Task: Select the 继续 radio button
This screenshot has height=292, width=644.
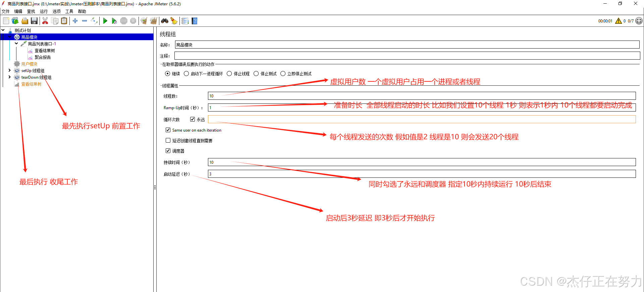Action: coord(167,74)
